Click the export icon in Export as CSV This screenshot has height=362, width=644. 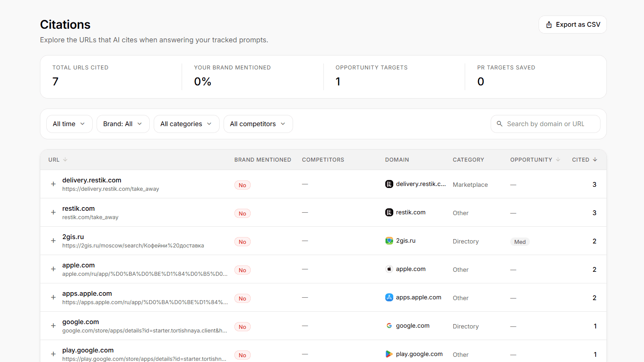click(549, 24)
